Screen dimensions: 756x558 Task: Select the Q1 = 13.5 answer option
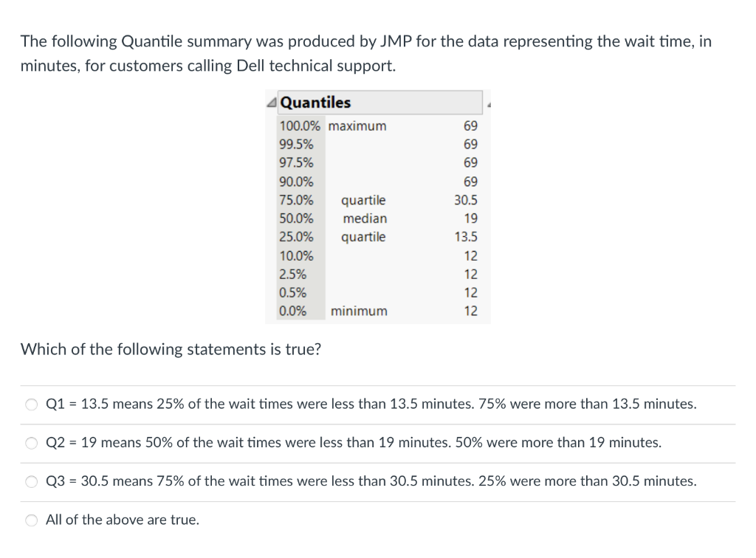(x=31, y=404)
